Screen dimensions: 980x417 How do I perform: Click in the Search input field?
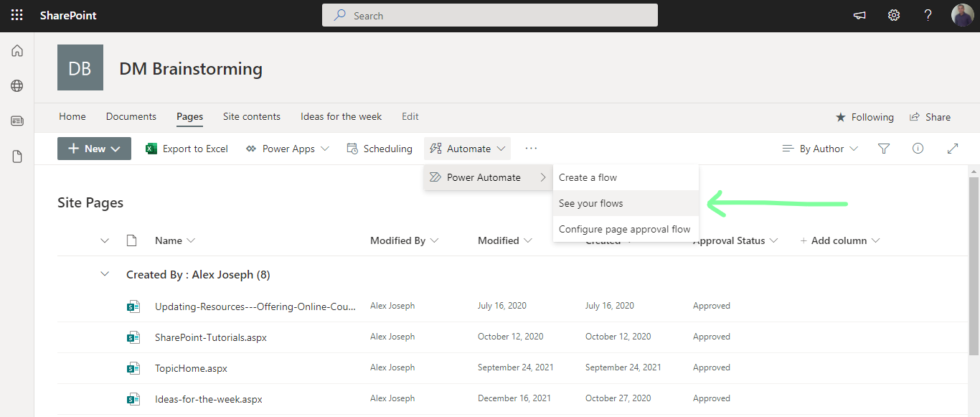click(490, 15)
